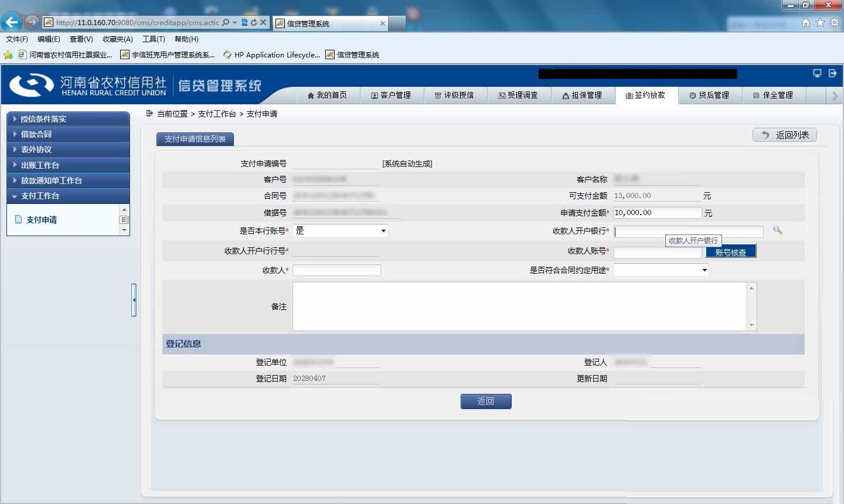
Task: Go back with browser Back arrow
Action: (12, 22)
